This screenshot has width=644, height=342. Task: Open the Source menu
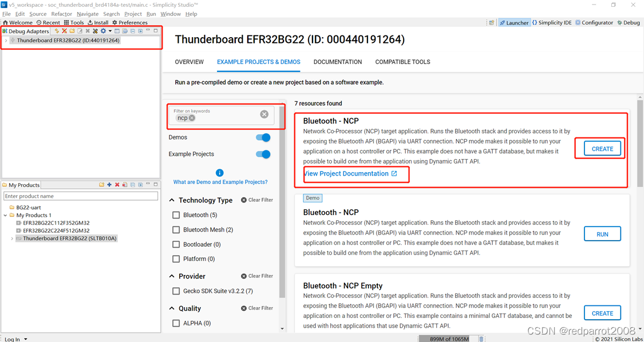tap(38, 14)
